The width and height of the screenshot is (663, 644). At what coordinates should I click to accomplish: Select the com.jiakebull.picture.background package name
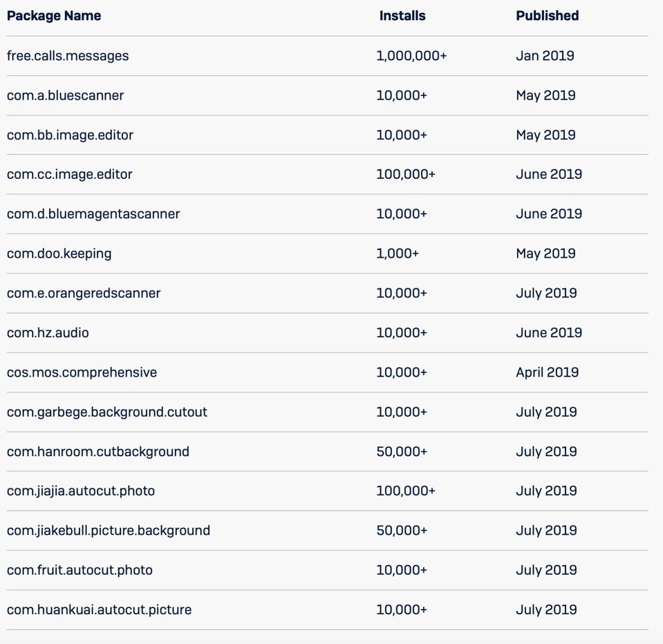click(109, 531)
